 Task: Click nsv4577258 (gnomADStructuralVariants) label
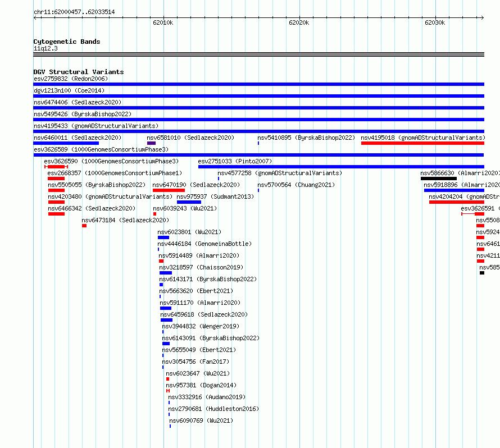[280, 173]
